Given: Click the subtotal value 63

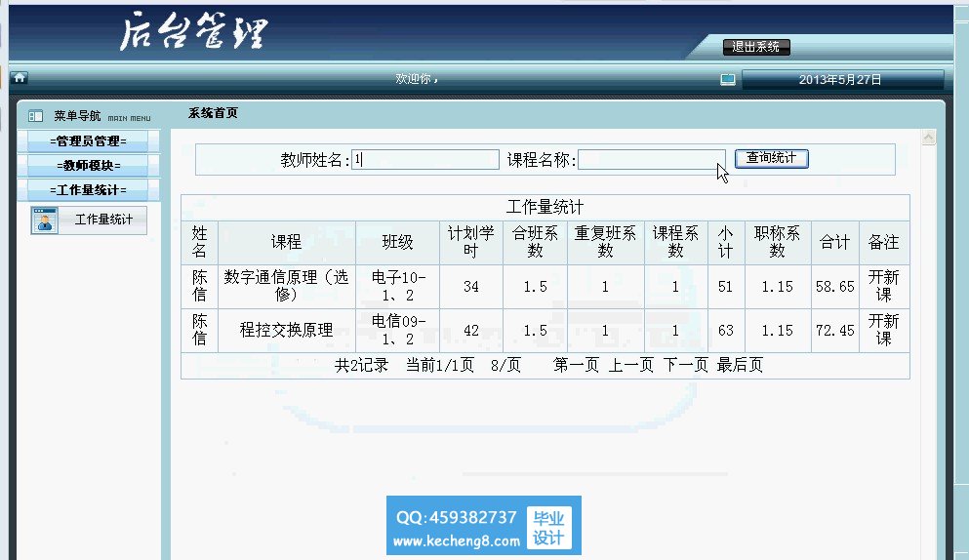Looking at the screenshot, I should pos(725,331).
